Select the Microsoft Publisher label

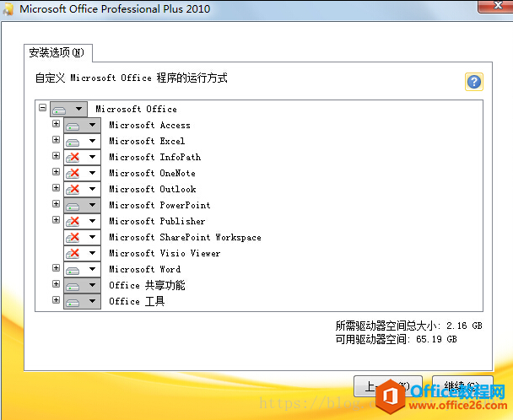pos(157,221)
